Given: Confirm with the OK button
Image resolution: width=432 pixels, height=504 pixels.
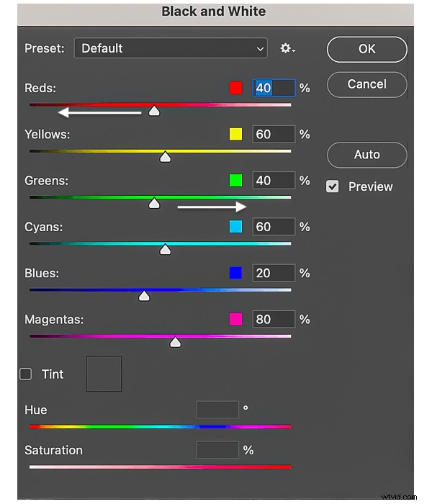Looking at the screenshot, I should point(366,49).
